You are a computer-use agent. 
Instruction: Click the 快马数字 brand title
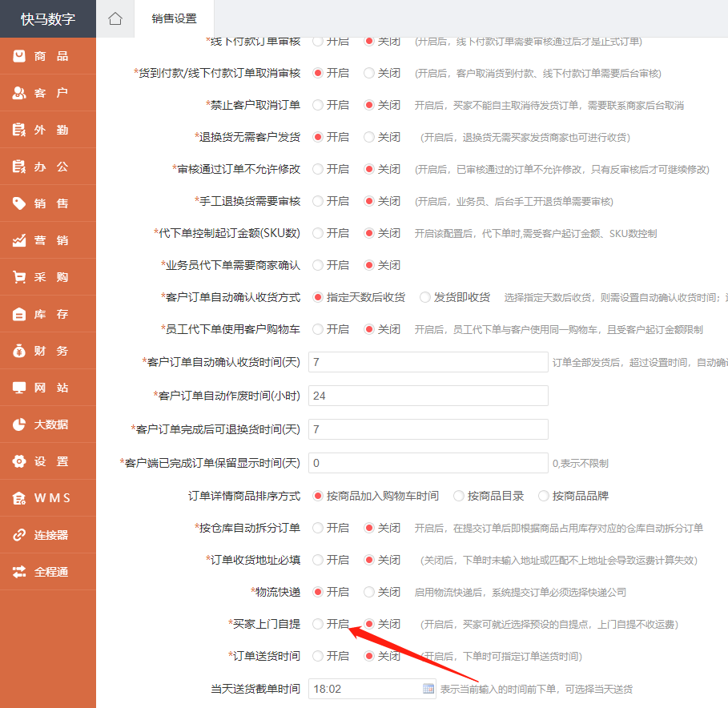point(48,18)
